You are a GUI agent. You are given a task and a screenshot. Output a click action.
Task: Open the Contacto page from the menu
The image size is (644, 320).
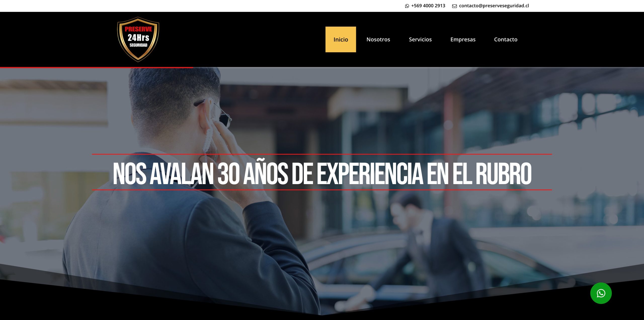(x=506, y=39)
